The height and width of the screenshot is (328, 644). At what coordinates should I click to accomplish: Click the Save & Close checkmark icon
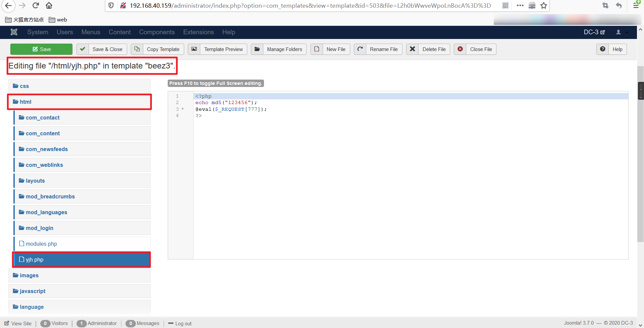(83, 49)
